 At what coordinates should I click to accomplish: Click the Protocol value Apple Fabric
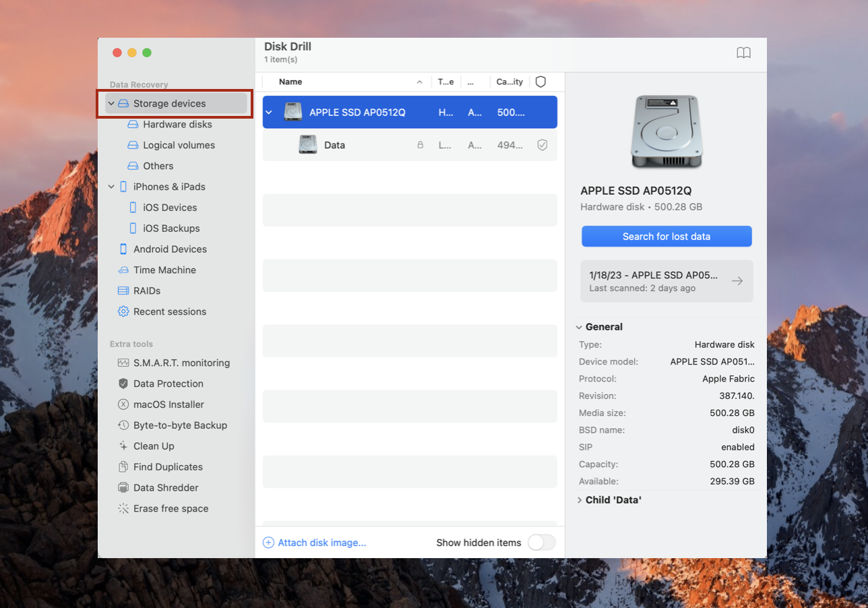[728, 379]
